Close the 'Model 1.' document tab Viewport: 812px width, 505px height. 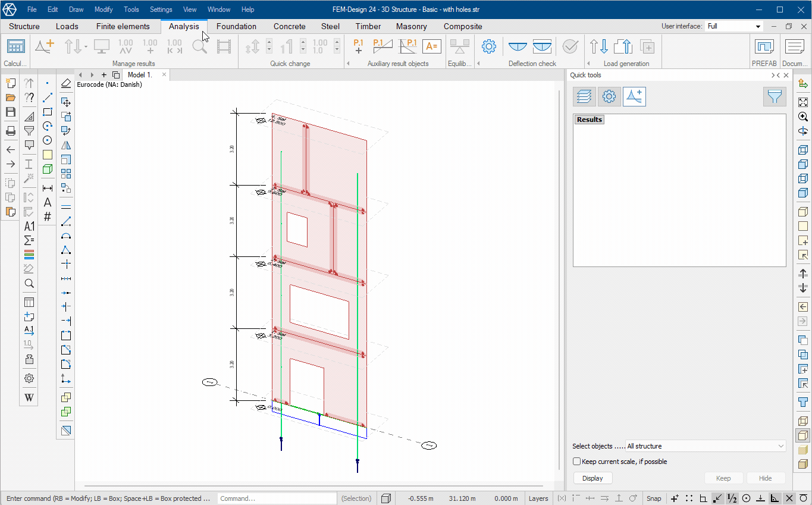click(x=164, y=75)
